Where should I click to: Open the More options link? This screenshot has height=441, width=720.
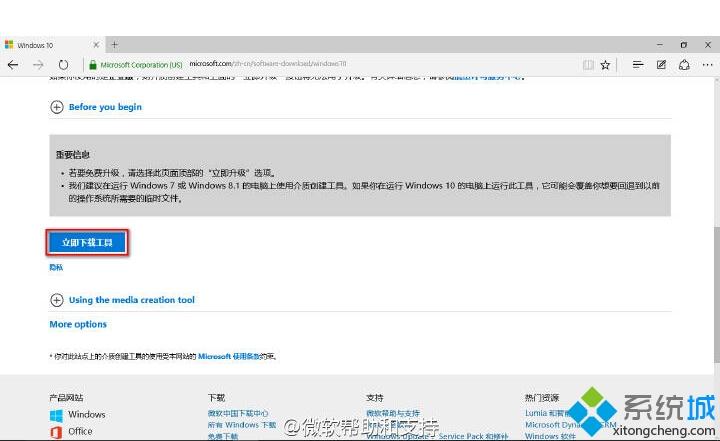point(78,324)
